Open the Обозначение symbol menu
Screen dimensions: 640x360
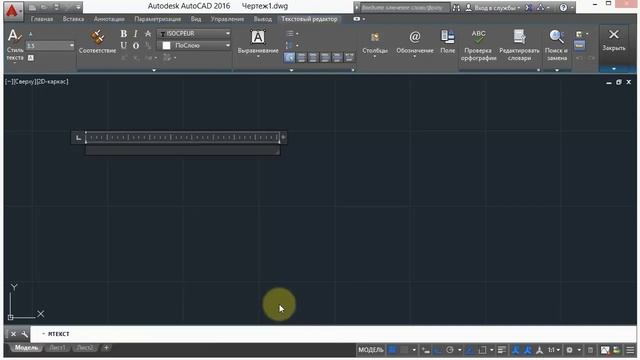pyautogui.click(x=415, y=44)
